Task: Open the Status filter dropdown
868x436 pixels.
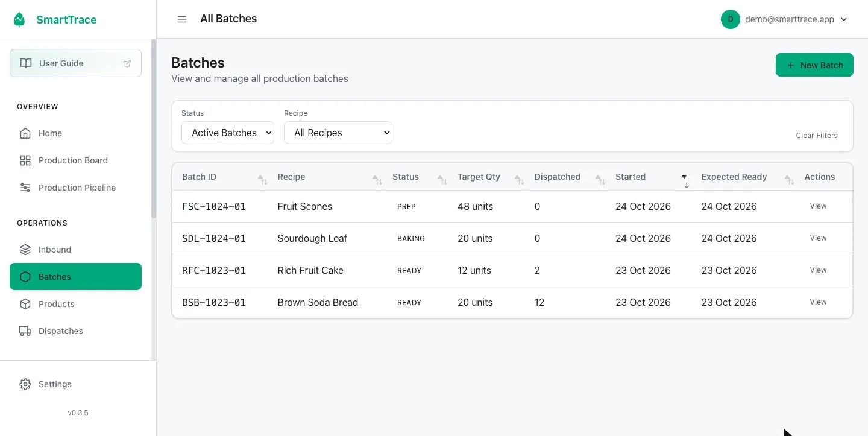Action: [x=228, y=133]
